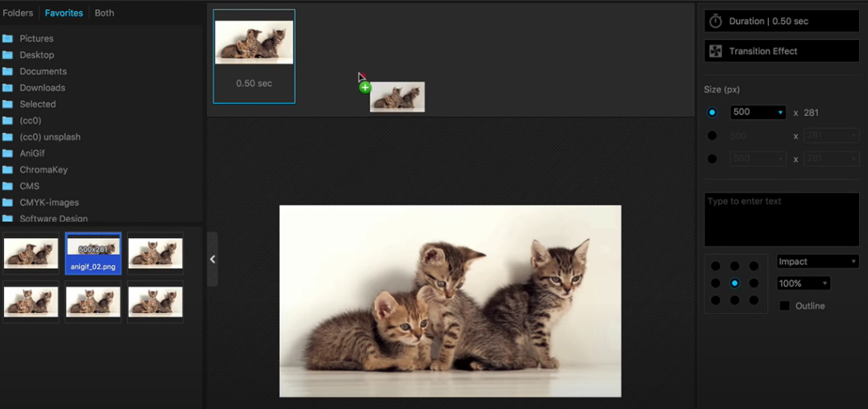Select the first size radio button
The image size is (868, 409).
712,113
